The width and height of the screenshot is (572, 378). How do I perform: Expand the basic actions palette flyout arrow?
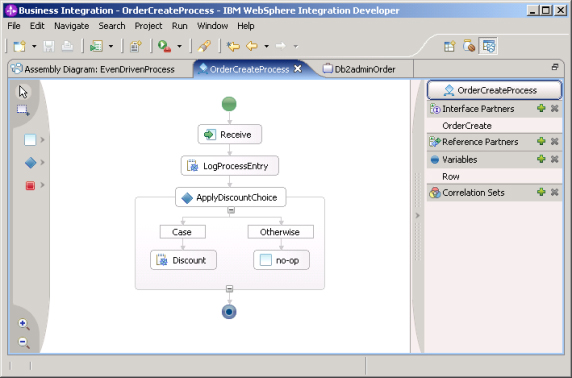[x=42, y=140]
